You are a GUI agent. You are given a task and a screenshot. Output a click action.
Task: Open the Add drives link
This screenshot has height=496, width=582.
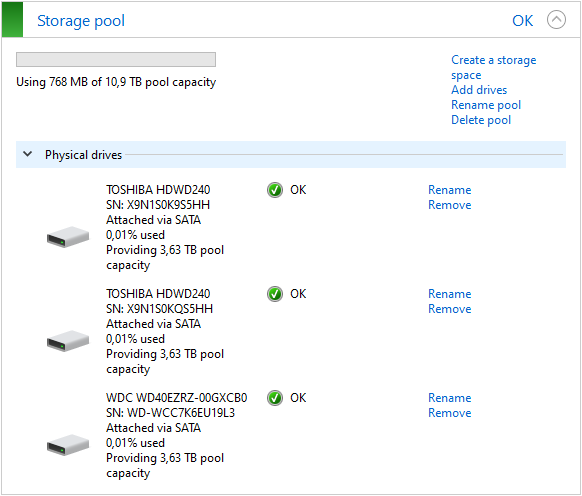[x=479, y=90]
